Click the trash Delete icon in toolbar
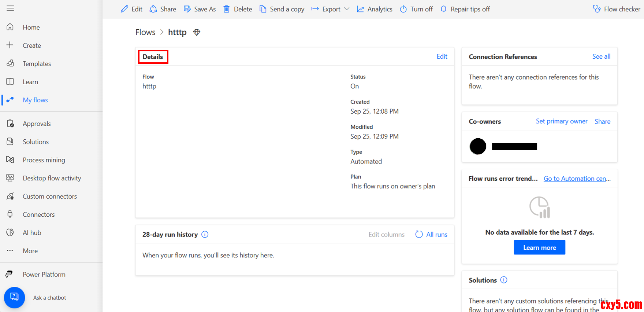Viewport: 644px width, 312px height. [227, 9]
